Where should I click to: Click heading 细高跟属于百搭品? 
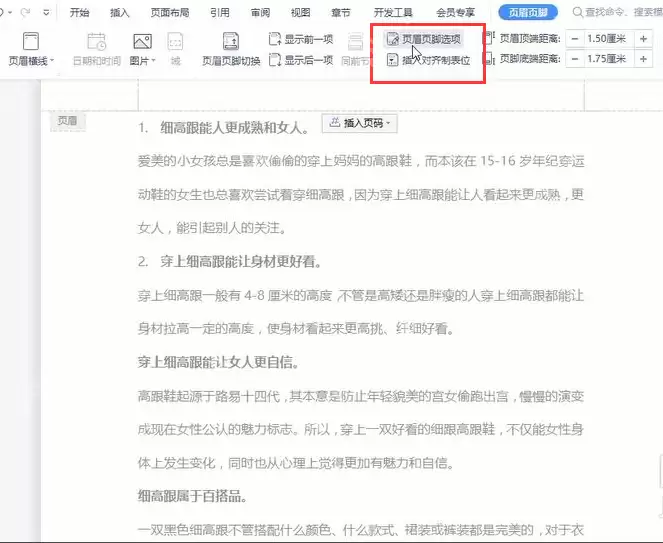(192, 496)
